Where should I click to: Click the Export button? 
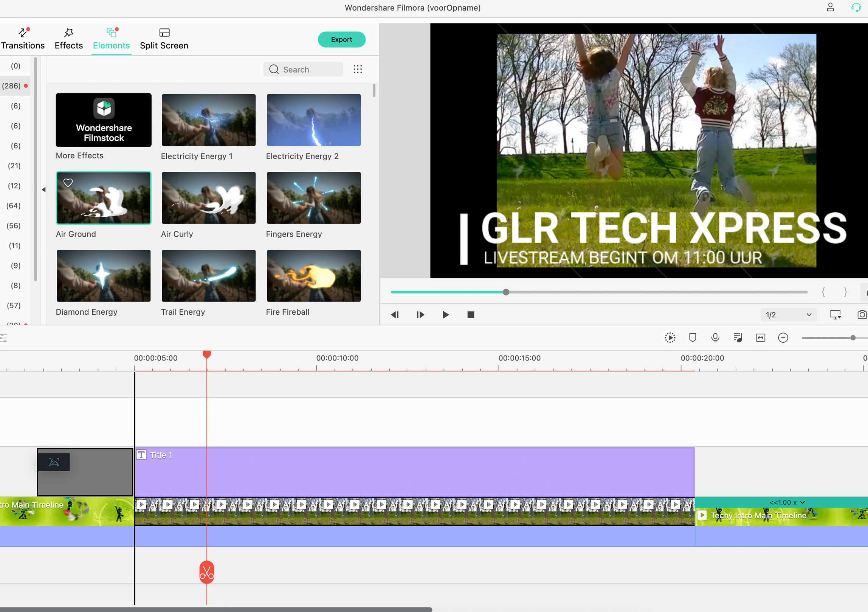coord(341,39)
